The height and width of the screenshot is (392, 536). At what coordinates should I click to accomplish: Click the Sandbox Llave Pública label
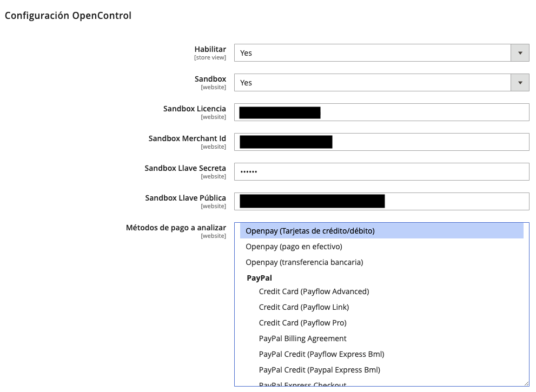(x=186, y=198)
